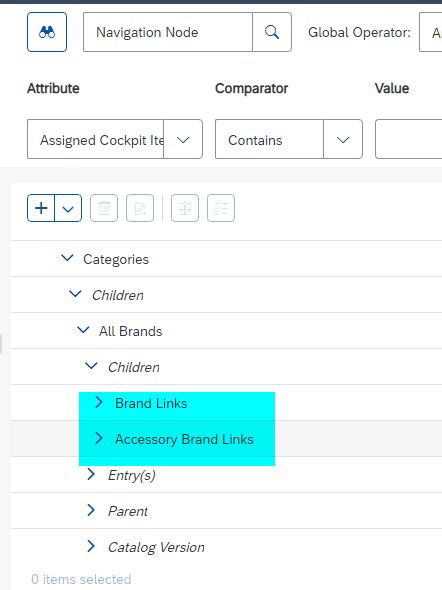Click the Navigation Node search field
Image resolution: width=442 pixels, height=590 pixels.
tap(168, 32)
